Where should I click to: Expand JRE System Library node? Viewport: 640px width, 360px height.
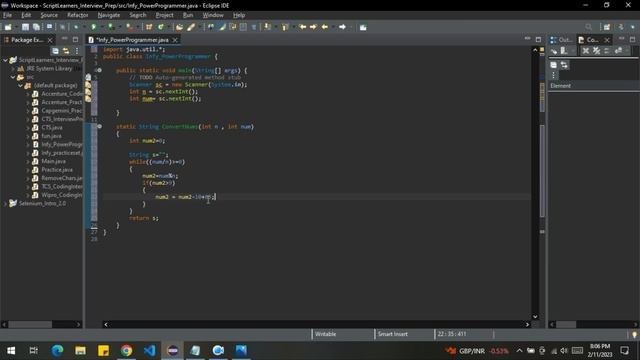tap(13, 69)
